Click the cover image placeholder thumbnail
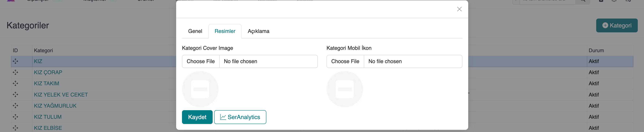This screenshot has width=644, height=132. 200,89
